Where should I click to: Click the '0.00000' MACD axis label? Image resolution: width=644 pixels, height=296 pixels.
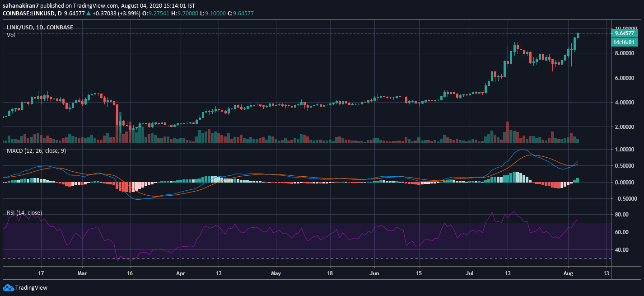pyautogui.click(x=625, y=182)
